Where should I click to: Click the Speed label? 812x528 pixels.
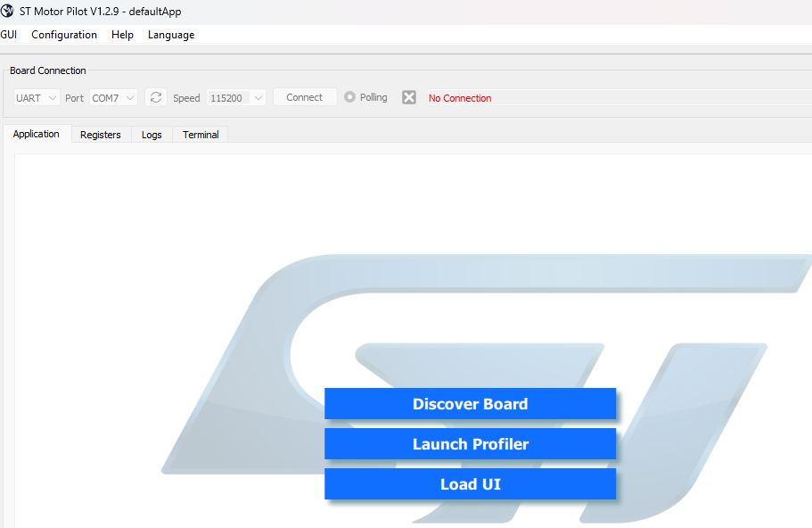coord(186,98)
